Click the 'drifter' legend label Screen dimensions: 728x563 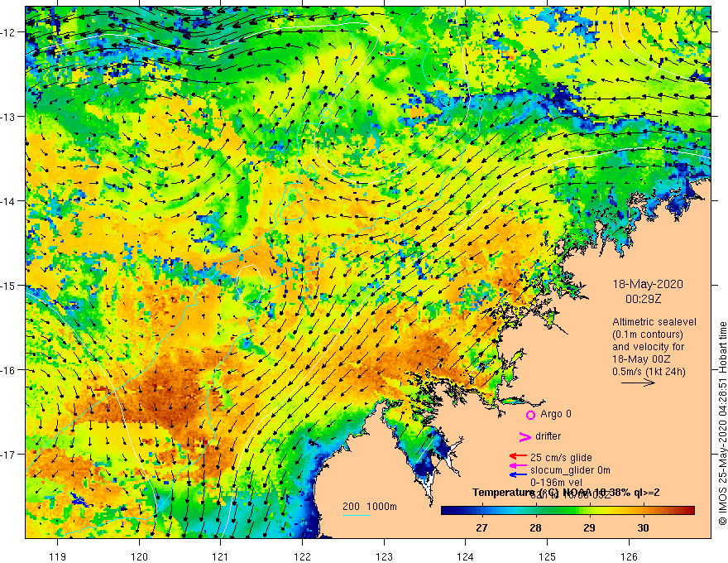[x=548, y=436]
